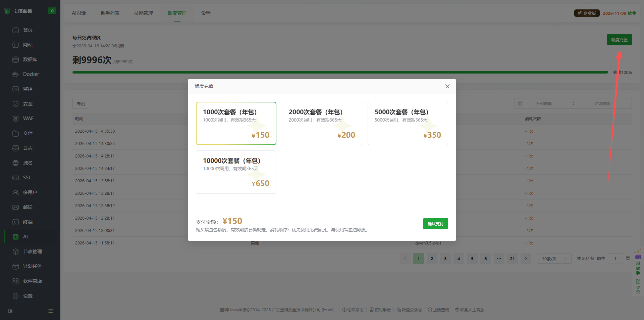
Task: Click the database icon in sidebar
Action: tap(15, 59)
